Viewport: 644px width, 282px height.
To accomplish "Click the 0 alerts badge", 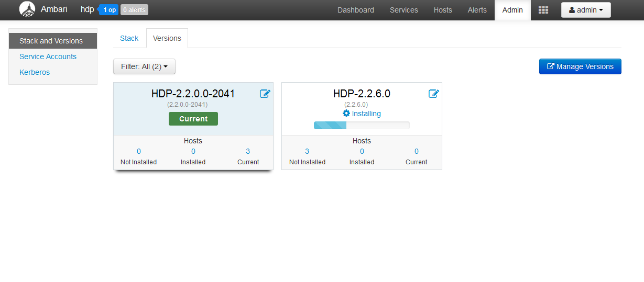I will coord(134,10).
